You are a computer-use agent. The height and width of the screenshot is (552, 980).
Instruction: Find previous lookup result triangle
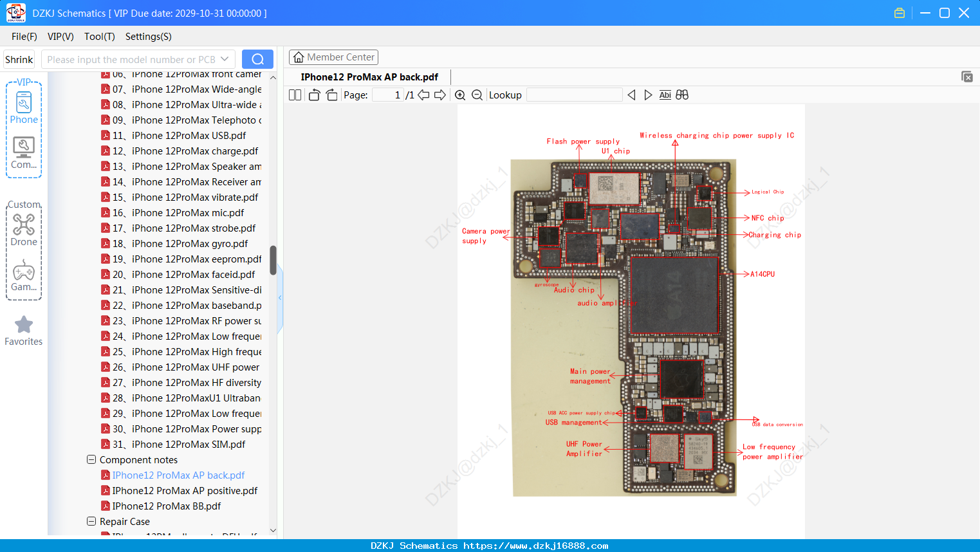click(631, 95)
